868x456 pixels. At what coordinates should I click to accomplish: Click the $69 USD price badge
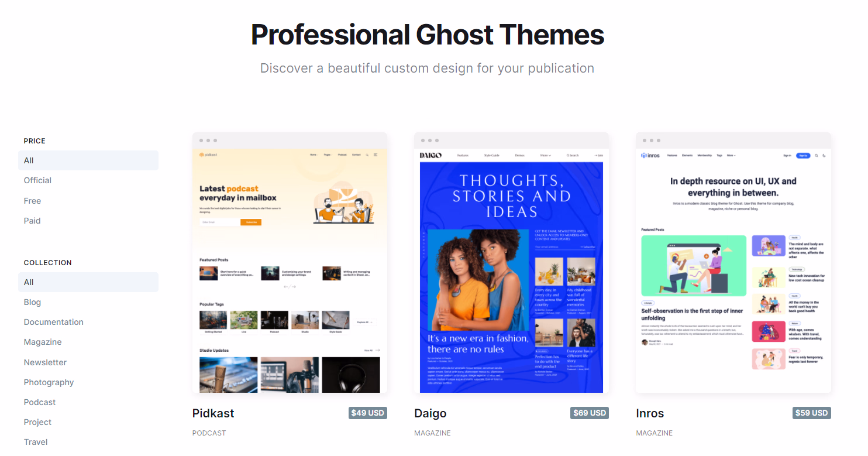[589, 413]
